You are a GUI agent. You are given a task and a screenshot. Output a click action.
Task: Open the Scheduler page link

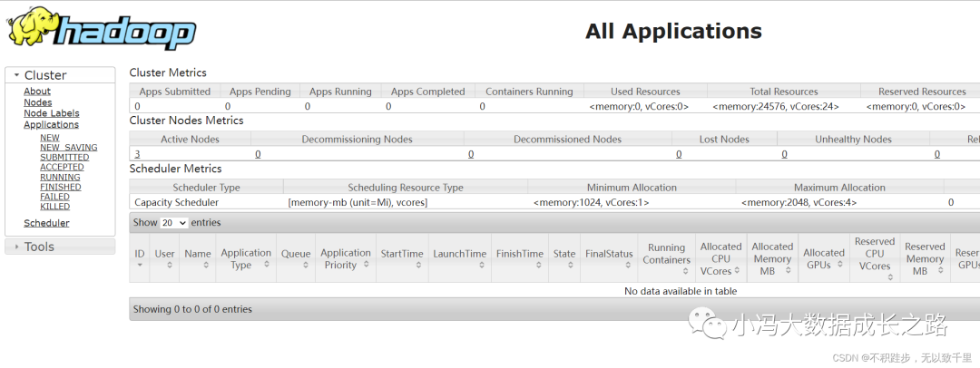coord(46,223)
